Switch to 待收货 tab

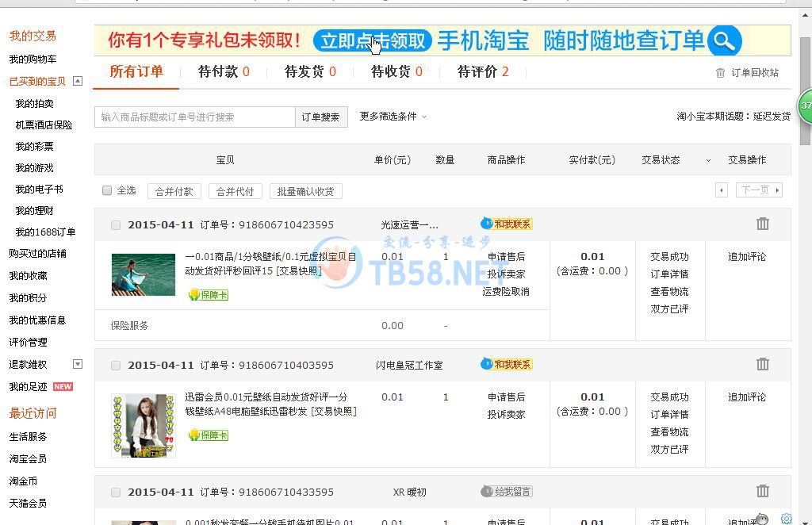[x=396, y=71]
